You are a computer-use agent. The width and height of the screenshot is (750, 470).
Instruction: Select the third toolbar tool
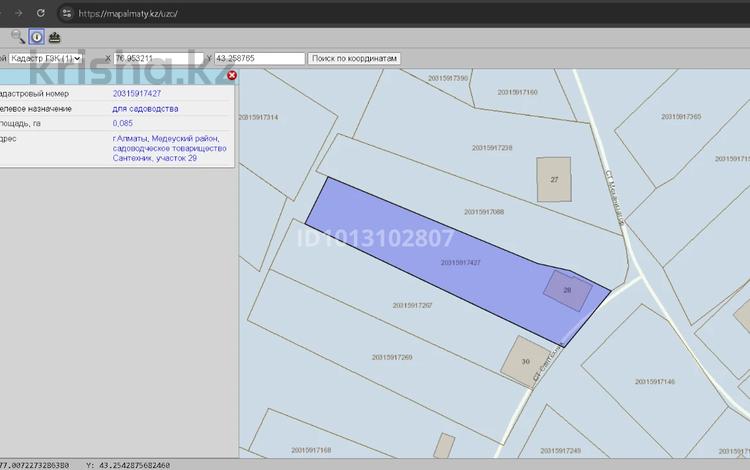[55, 37]
